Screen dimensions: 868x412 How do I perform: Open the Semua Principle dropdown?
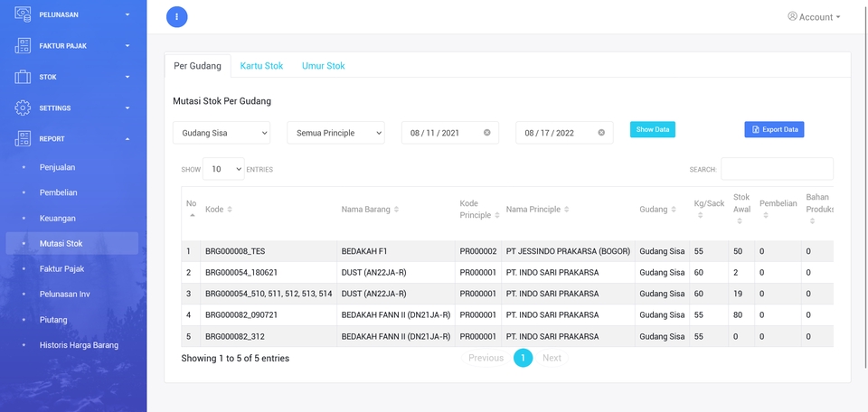click(335, 133)
